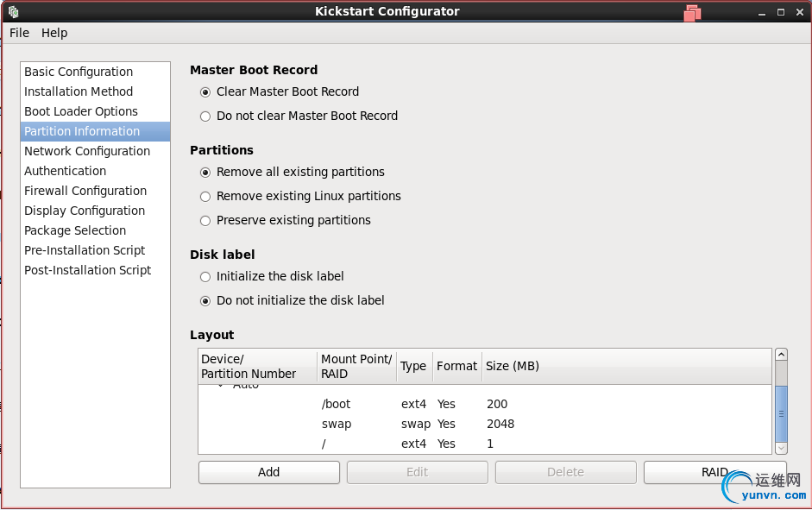Click the Size (MB) column header

pos(626,366)
